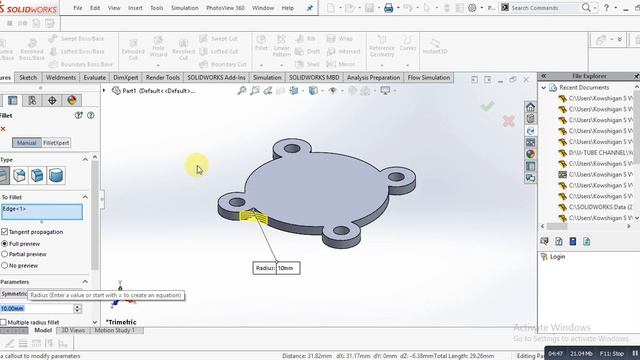Click the search magnifier icon
The height and width of the screenshot is (360, 640).
tap(586, 7)
